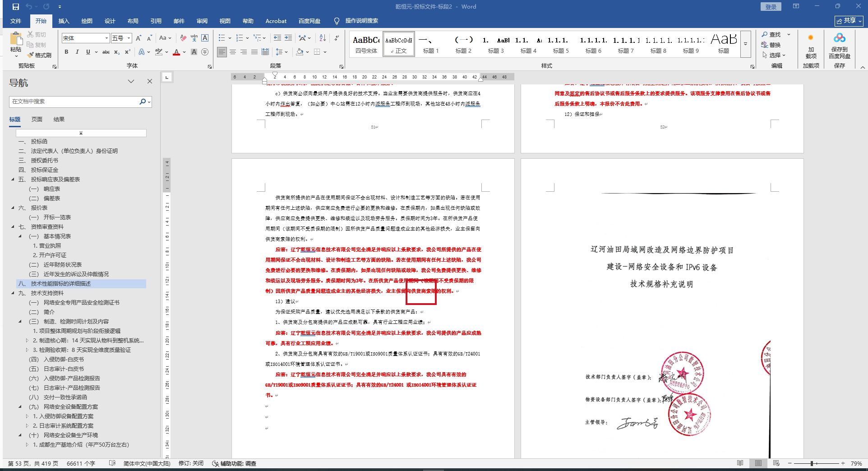The height and width of the screenshot is (471, 868).
Task: Right-align the paragraph
Action: point(244,52)
